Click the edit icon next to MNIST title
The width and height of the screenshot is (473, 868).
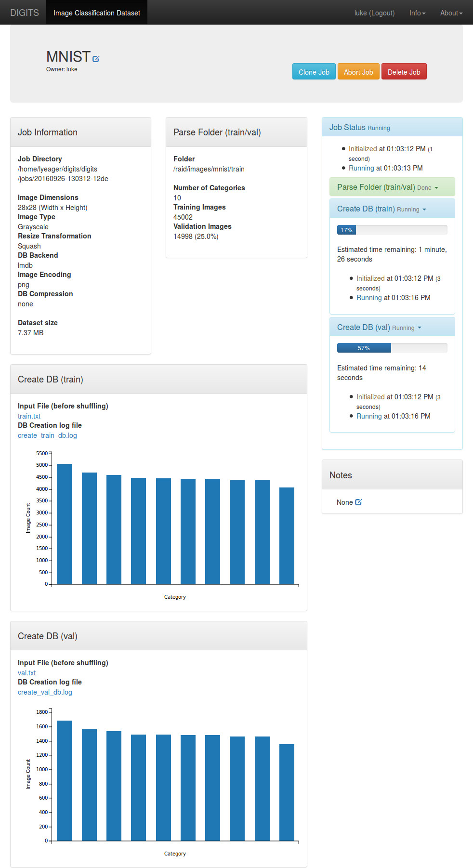point(96,59)
